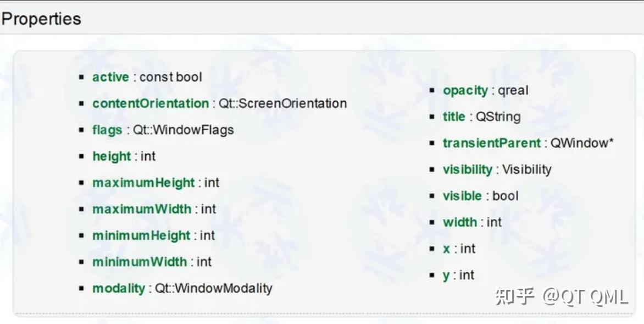Click the x property link

coord(446,249)
